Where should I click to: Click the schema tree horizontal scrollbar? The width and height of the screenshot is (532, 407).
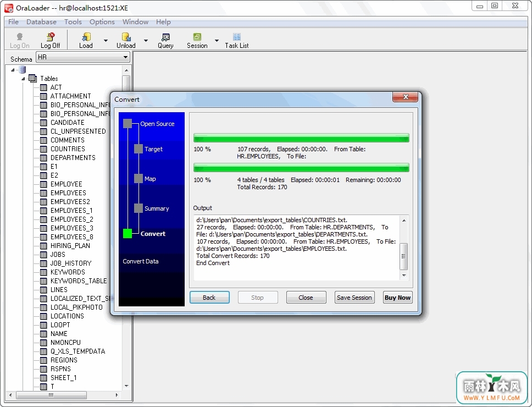pyautogui.click(x=51, y=395)
